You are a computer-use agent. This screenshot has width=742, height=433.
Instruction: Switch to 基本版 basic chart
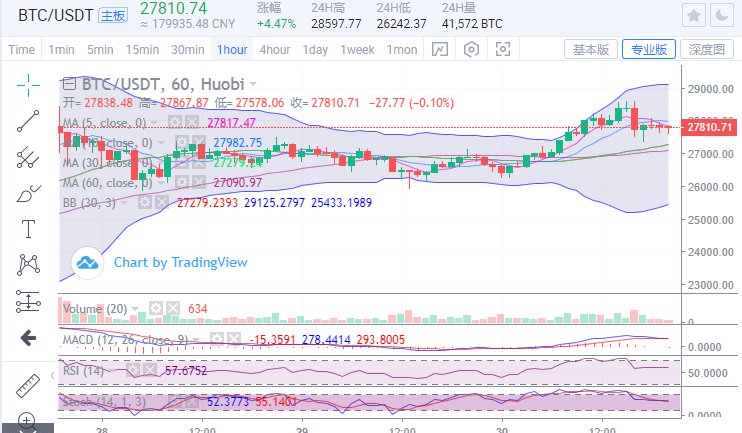(591, 49)
